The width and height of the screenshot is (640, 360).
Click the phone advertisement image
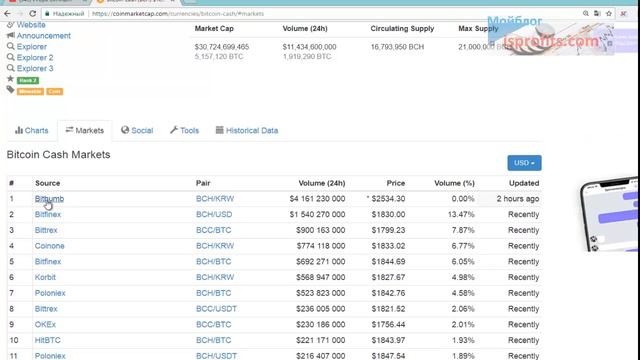click(x=609, y=215)
